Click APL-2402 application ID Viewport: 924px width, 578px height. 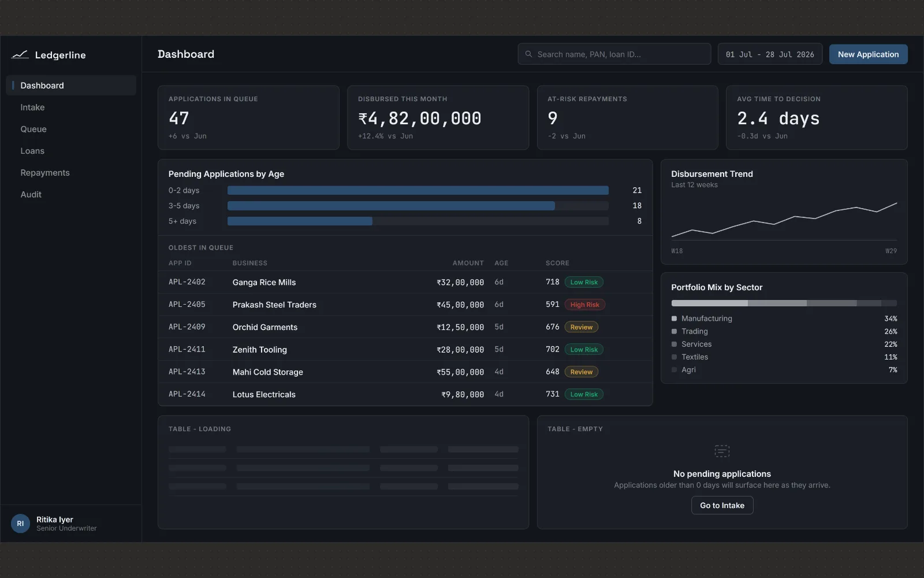(x=187, y=282)
